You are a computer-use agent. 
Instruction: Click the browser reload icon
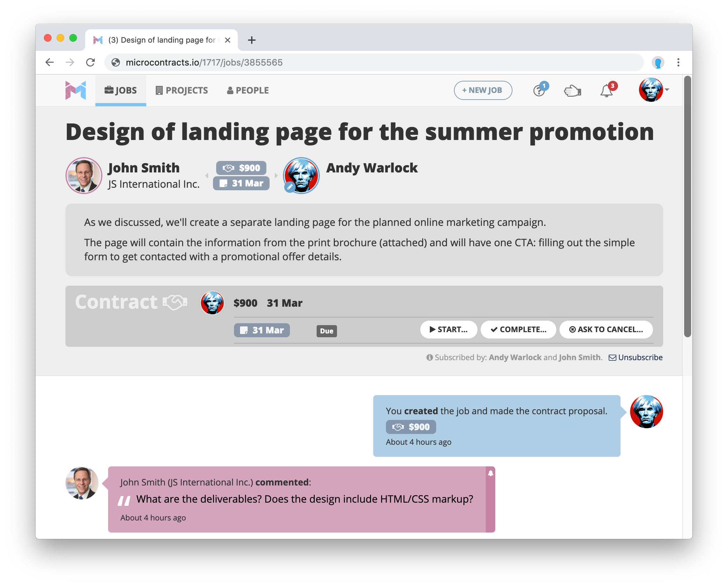coord(90,62)
